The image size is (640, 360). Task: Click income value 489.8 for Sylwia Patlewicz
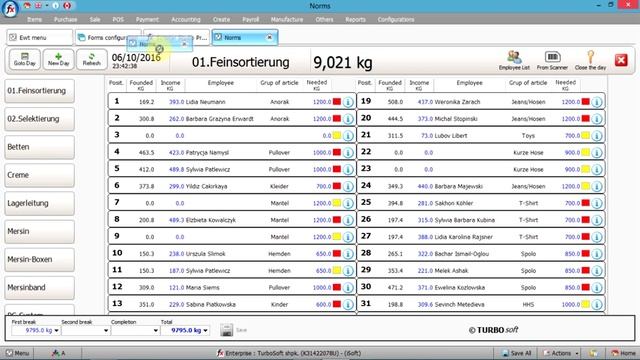(176, 169)
